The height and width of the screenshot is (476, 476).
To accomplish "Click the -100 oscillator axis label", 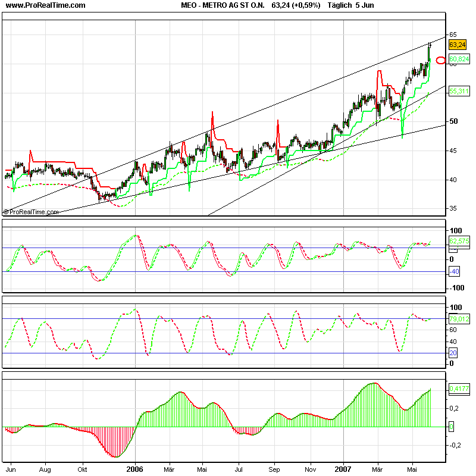I will pos(457,288).
